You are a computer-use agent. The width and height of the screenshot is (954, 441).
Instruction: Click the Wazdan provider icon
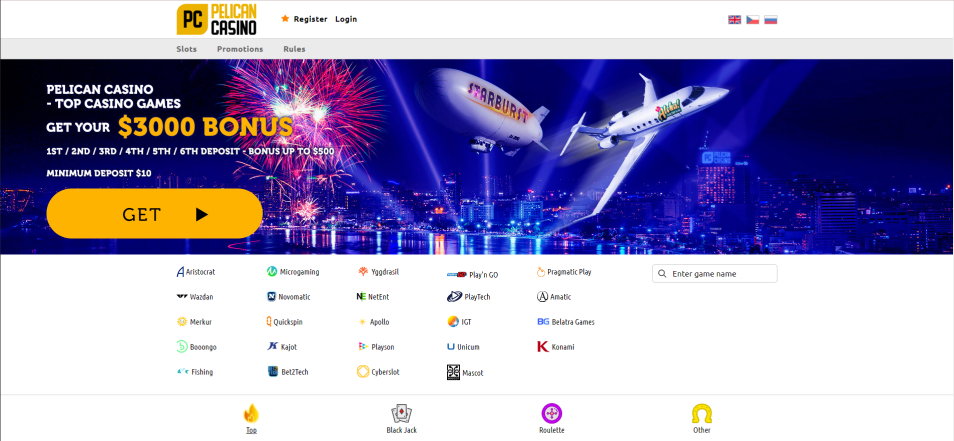tap(181, 297)
